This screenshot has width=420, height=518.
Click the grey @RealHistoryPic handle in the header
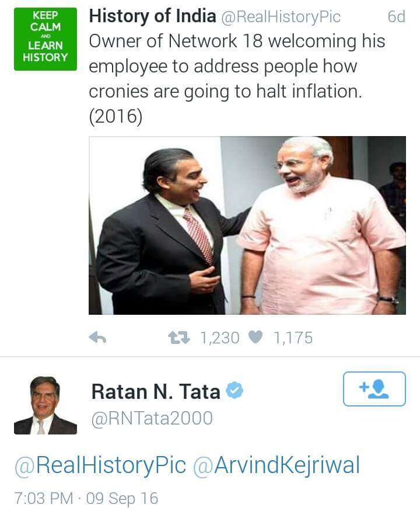point(281,17)
